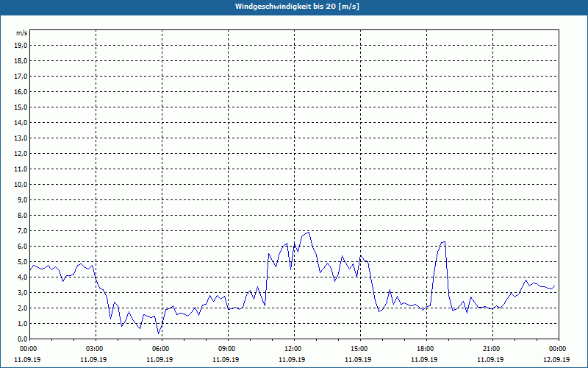Click the 15,0 y-axis tick label
Image resolution: width=588 pixels, height=368 pixels.
click(21, 107)
